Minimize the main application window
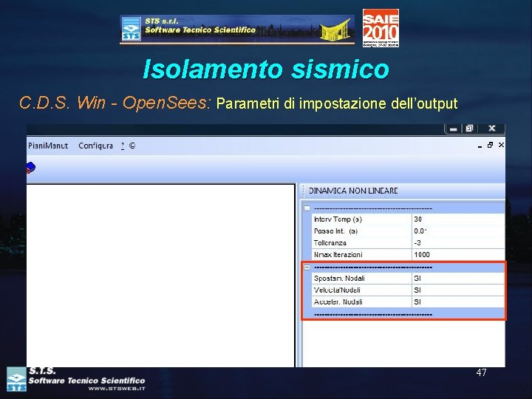 pos(453,129)
